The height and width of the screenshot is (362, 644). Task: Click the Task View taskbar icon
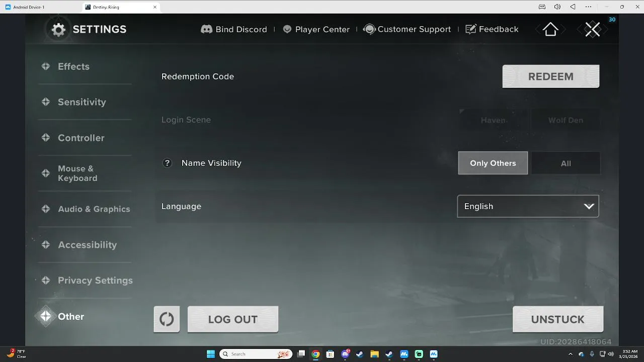coord(301,354)
